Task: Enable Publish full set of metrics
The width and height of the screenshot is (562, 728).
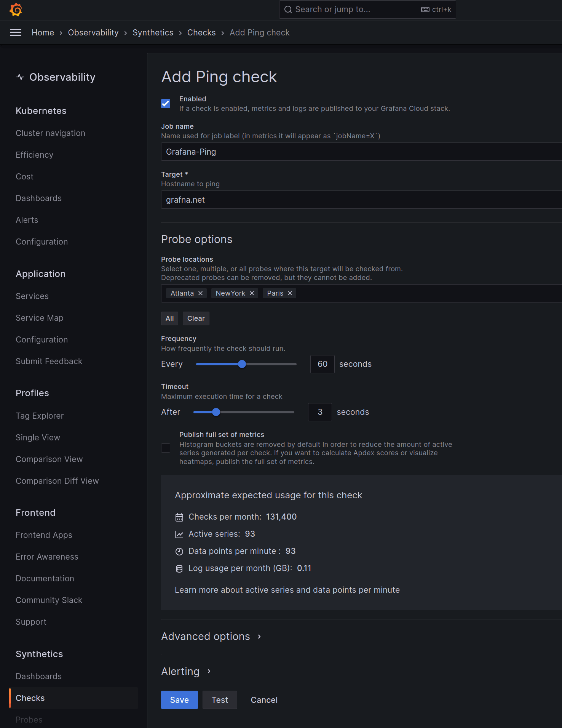Action: 166,448
